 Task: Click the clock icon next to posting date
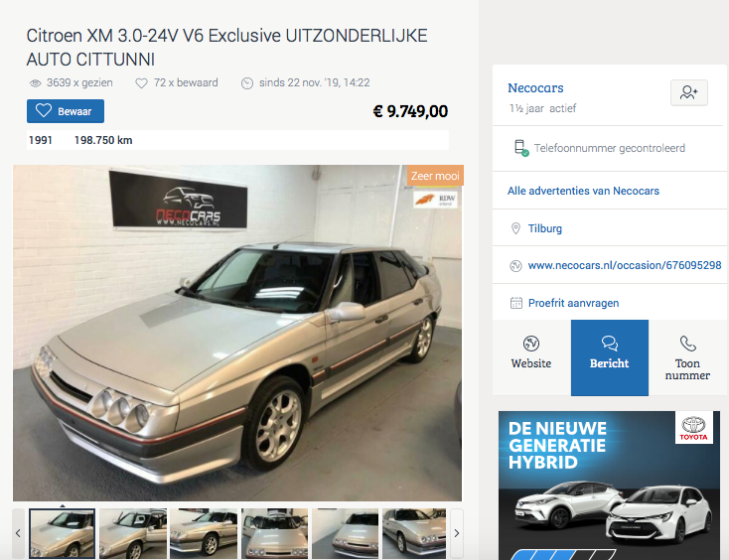pyautogui.click(x=247, y=83)
